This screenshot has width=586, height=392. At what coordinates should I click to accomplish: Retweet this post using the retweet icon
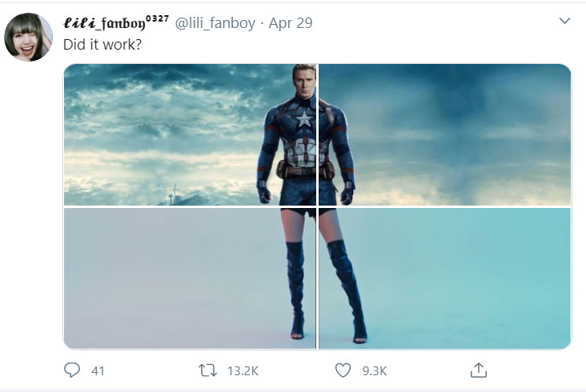pyautogui.click(x=208, y=370)
